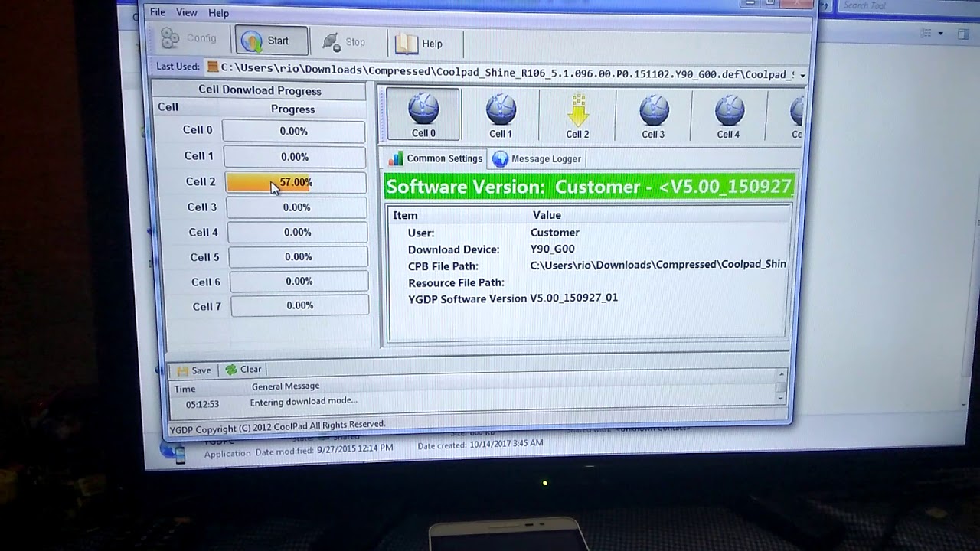Click the Cell 5 progress bar
The height and width of the screenshot is (551, 980).
298,256
